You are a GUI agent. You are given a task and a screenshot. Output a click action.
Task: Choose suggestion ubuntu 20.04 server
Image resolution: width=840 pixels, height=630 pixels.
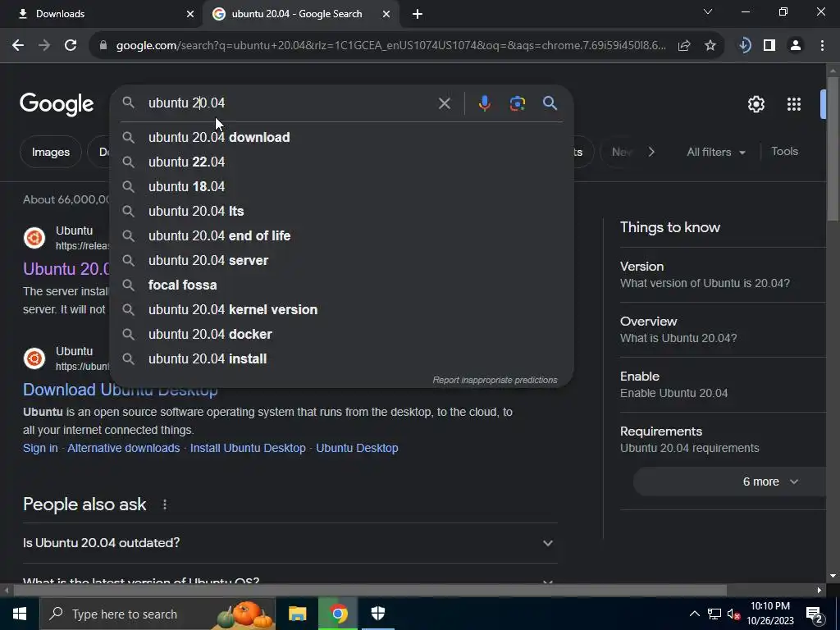342,260
